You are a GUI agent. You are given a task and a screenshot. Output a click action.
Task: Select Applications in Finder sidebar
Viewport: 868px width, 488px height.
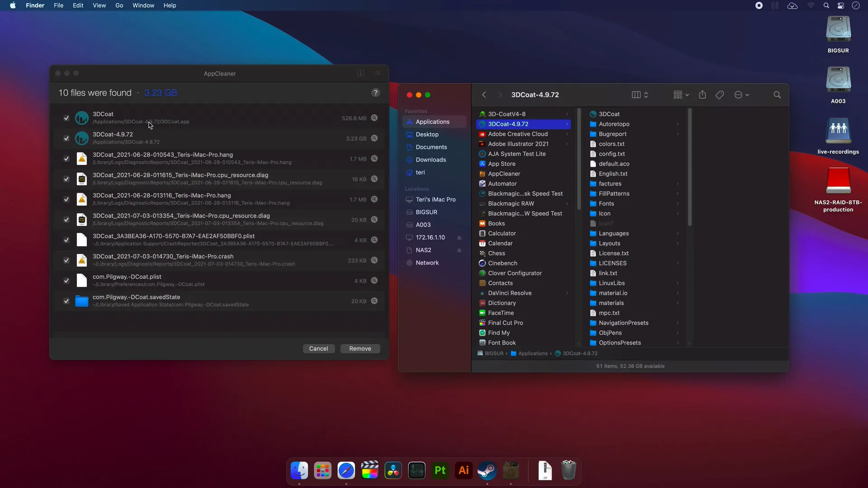432,122
